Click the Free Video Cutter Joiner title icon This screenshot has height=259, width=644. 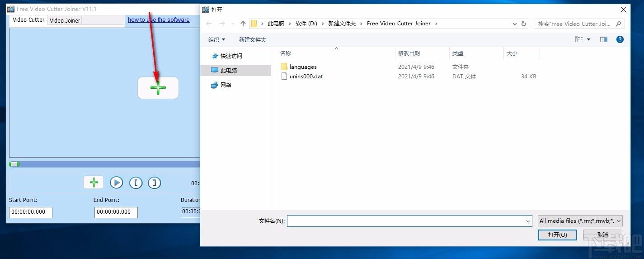(11, 9)
